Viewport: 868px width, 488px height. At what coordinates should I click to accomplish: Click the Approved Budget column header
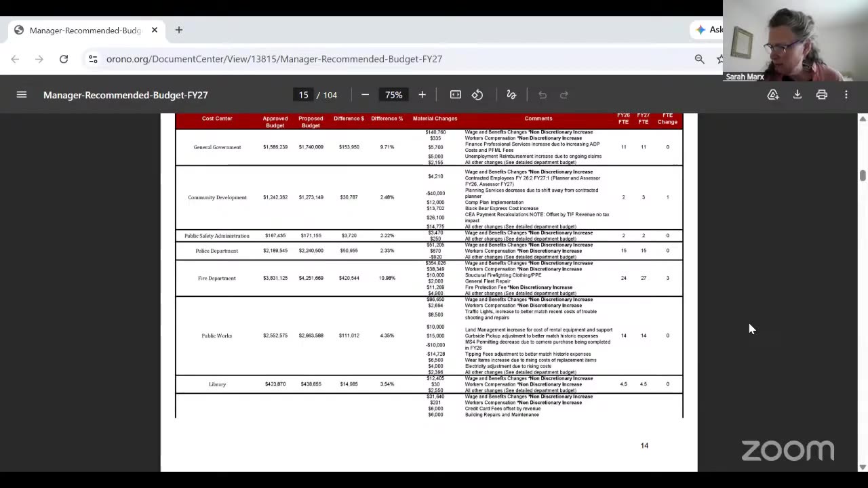(x=275, y=122)
